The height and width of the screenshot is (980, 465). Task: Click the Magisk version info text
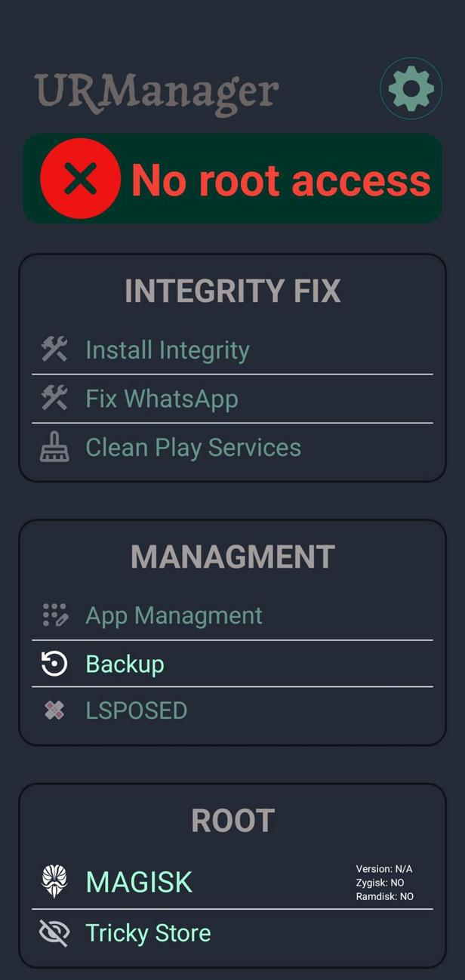(x=384, y=883)
